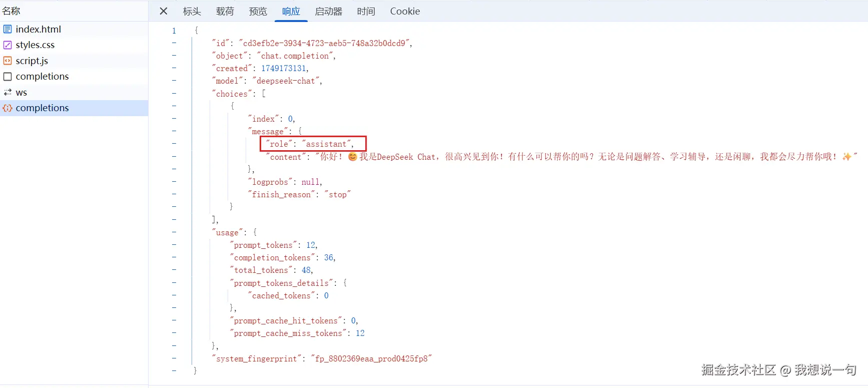
Task: Click the id value cd3efb2e-3934-4723-aeb5-748a32b0dcd9
Action: coord(324,43)
